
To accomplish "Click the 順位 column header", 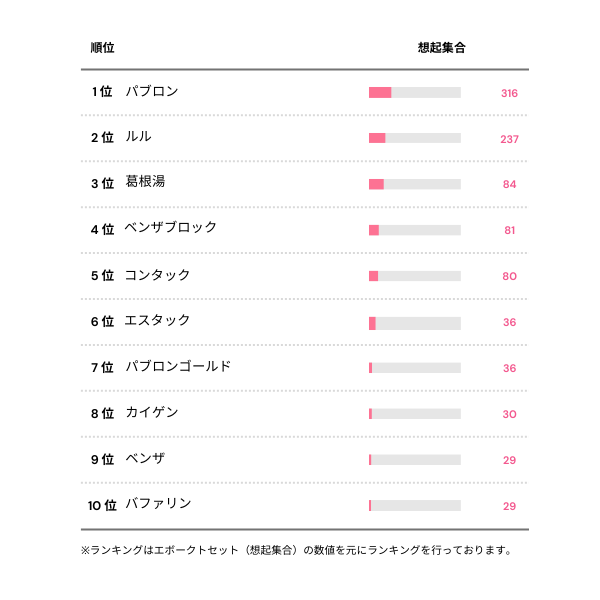I will click(x=102, y=48).
